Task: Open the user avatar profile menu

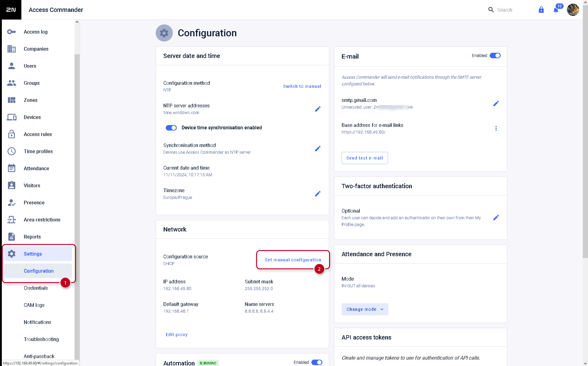Action: tap(573, 10)
